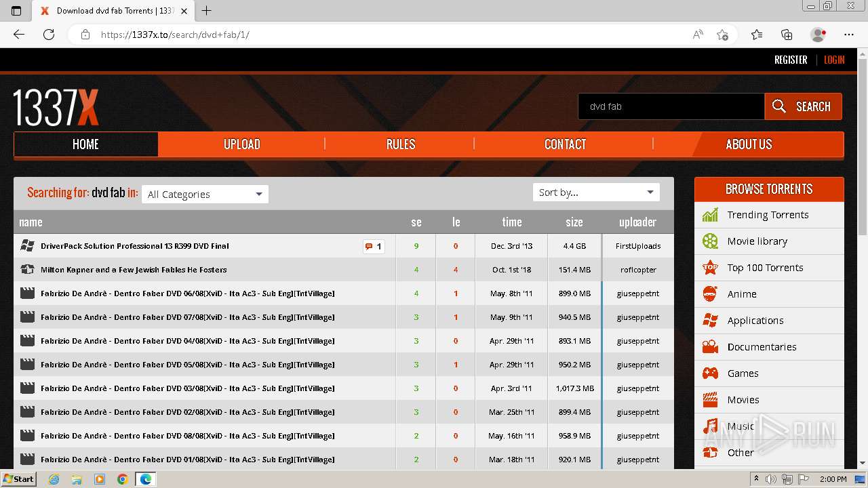Click the 'se' column header

click(x=416, y=222)
